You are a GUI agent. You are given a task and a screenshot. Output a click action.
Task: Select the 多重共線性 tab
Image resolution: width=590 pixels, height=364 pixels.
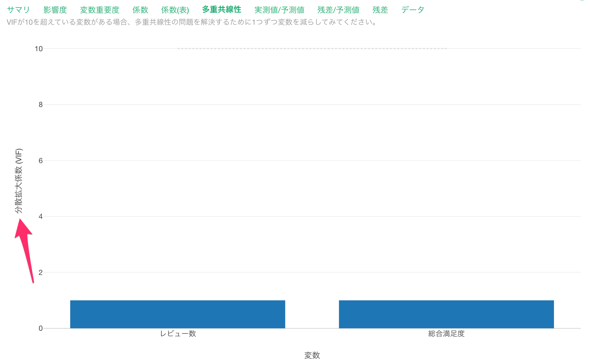tap(222, 10)
